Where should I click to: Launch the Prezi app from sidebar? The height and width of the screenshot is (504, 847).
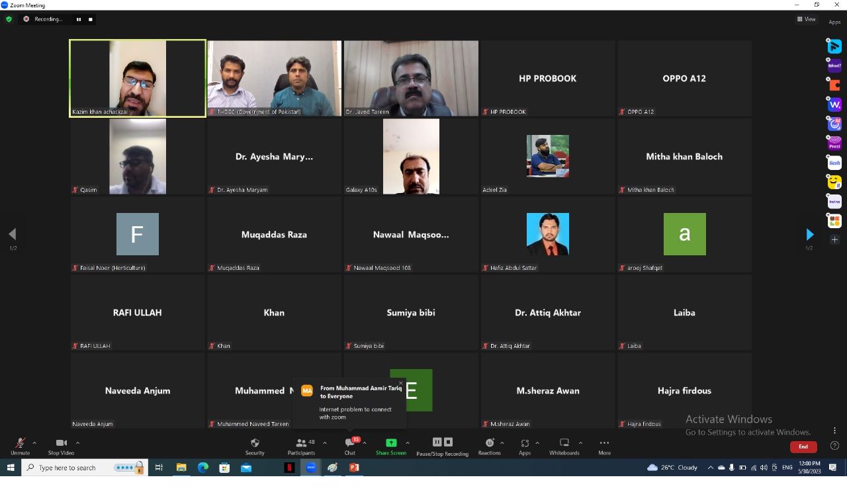[834, 143]
